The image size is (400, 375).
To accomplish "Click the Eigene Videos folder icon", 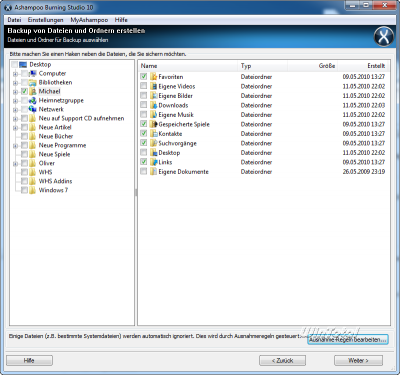I will click(153, 86).
